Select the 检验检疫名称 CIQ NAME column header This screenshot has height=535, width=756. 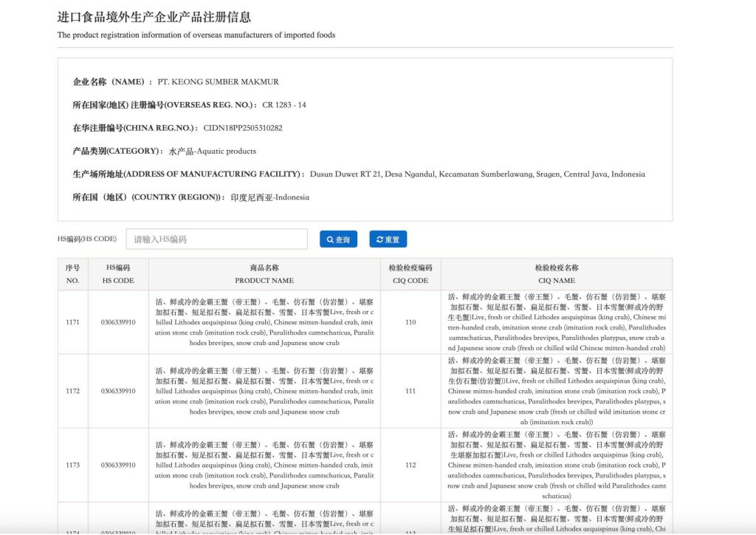click(x=556, y=274)
